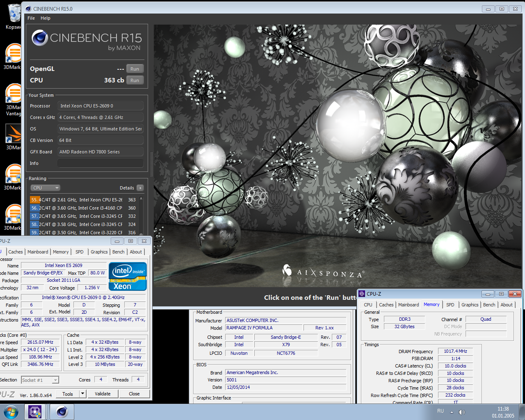Screen dimensions: 525x420
Task: Click the right CPU-Z title bar icon
Action: click(x=362, y=294)
